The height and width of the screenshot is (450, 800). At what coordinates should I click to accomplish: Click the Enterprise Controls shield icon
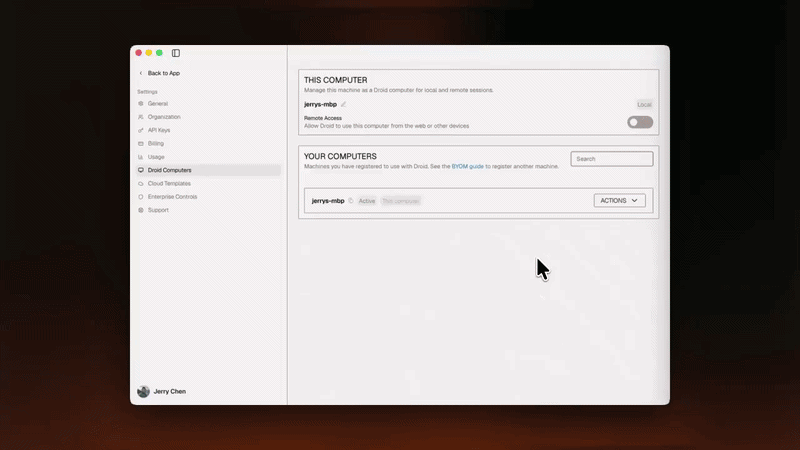[141, 196]
